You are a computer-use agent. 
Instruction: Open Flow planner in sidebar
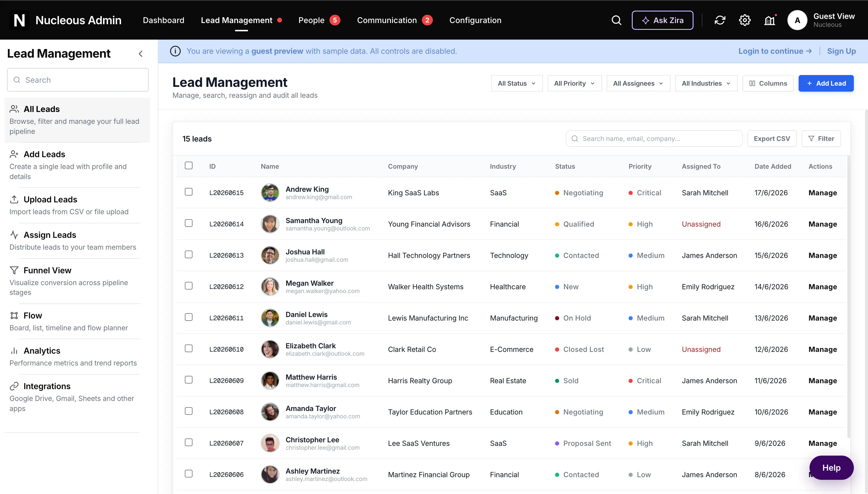click(x=78, y=321)
